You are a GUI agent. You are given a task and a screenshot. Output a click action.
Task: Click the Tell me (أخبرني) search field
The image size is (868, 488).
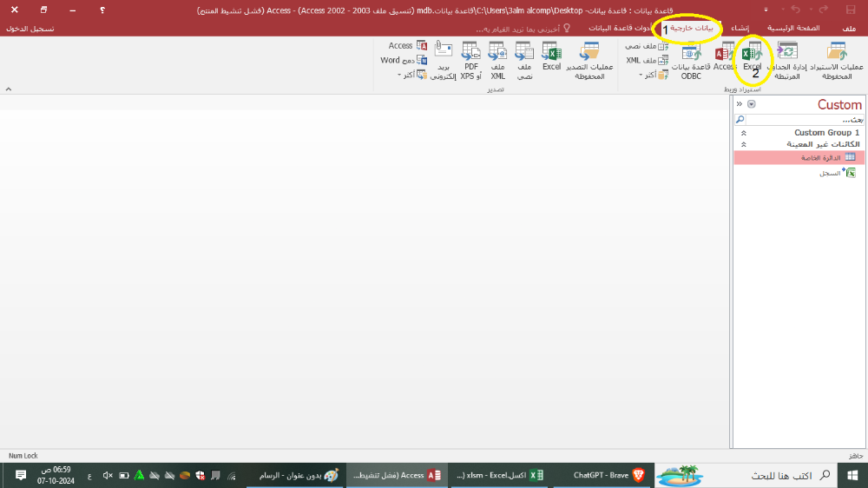[523, 29]
